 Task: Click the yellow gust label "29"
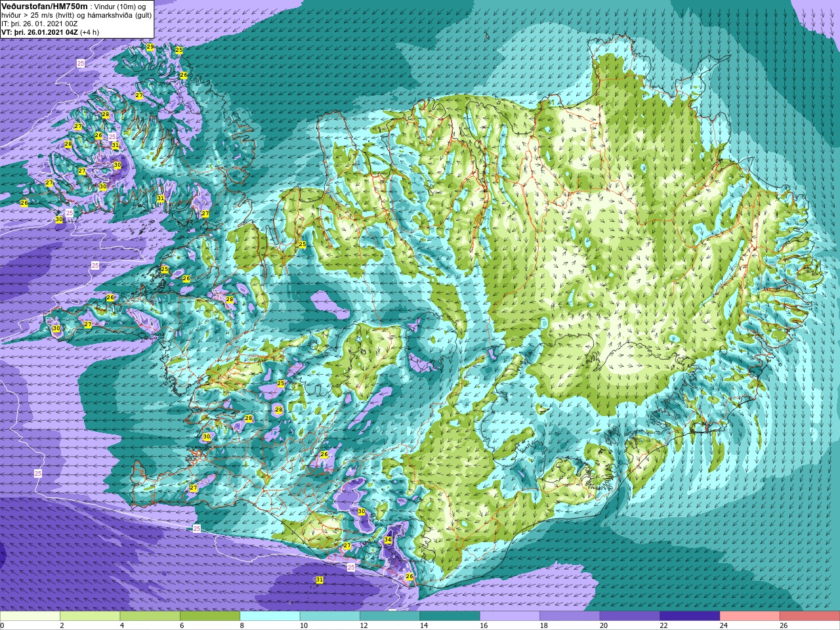[x=150, y=47]
